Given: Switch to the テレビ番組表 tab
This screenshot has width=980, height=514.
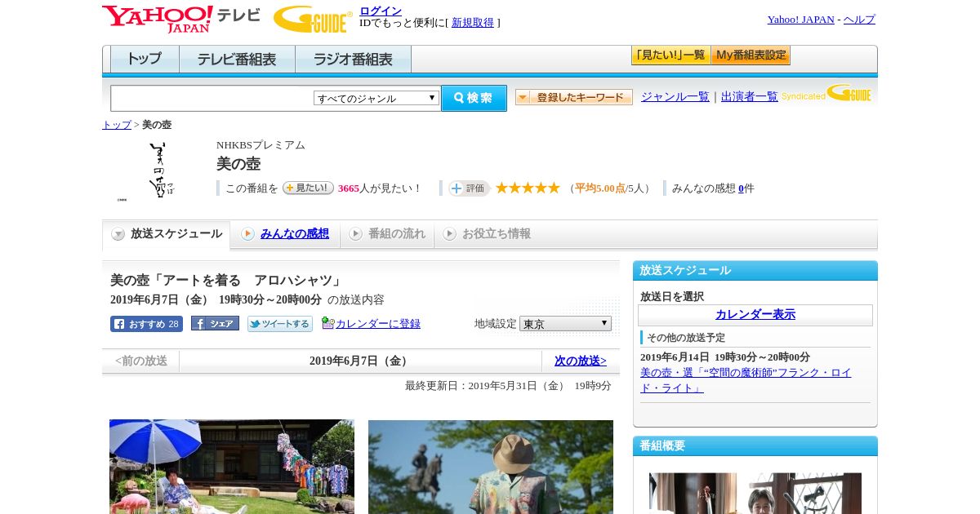Looking at the screenshot, I should point(237,60).
